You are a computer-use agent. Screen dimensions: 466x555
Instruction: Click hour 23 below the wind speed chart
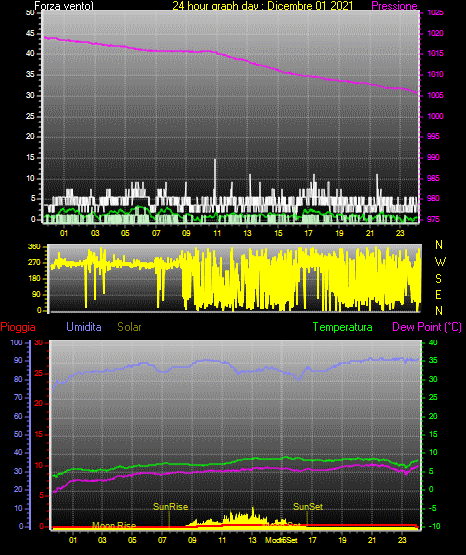click(400, 233)
